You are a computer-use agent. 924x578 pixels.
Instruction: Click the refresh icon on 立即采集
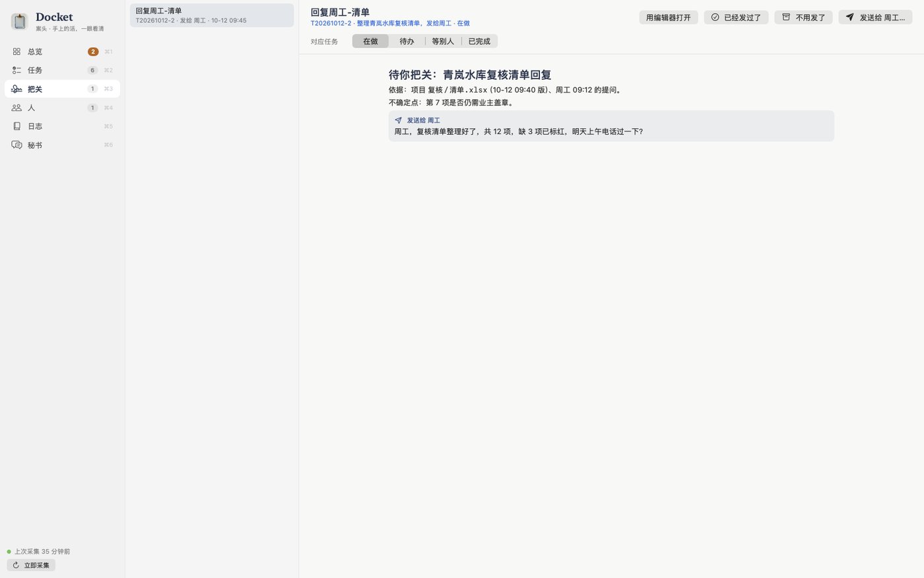click(x=16, y=565)
